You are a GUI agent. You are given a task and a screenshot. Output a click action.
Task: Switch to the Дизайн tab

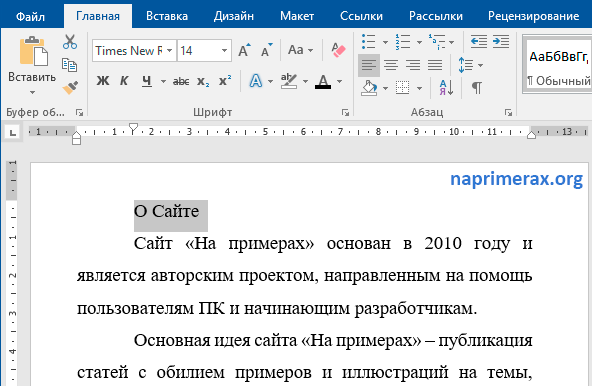234,16
